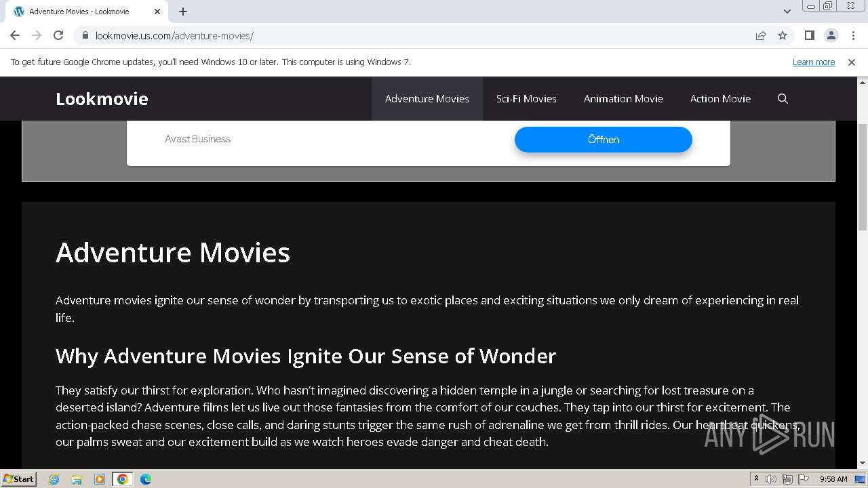This screenshot has width=868, height=488.
Task: Go back to the previous page
Action: (15, 35)
